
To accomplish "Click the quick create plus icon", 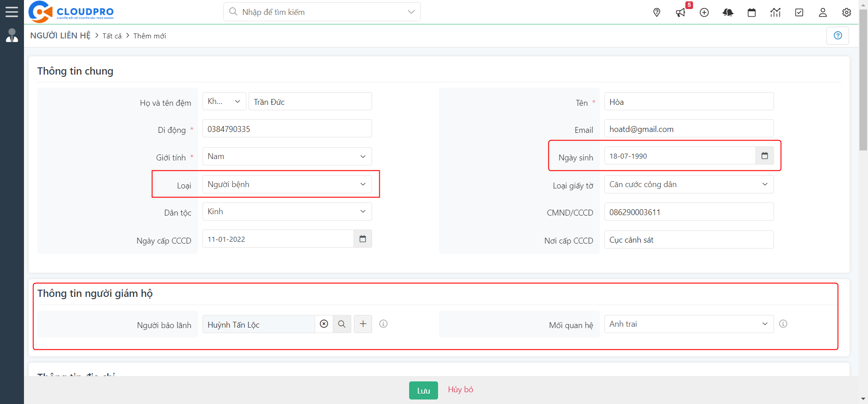I will click(x=704, y=12).
